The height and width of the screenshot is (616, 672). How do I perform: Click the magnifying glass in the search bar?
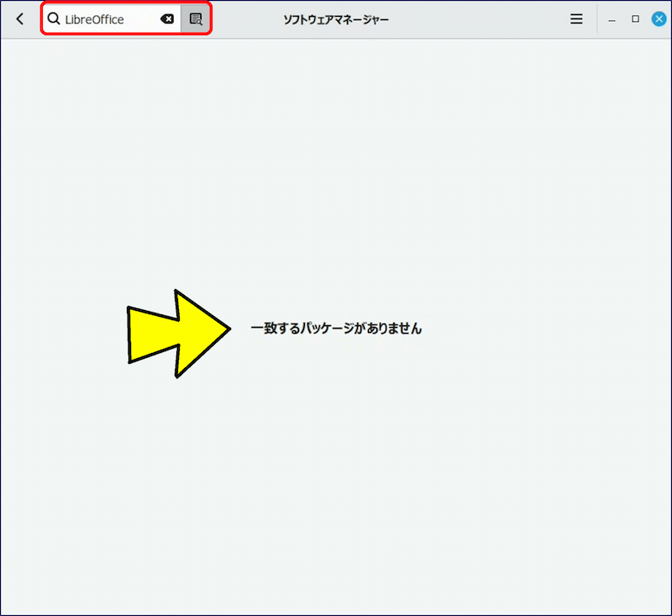(x=55, y=18)
